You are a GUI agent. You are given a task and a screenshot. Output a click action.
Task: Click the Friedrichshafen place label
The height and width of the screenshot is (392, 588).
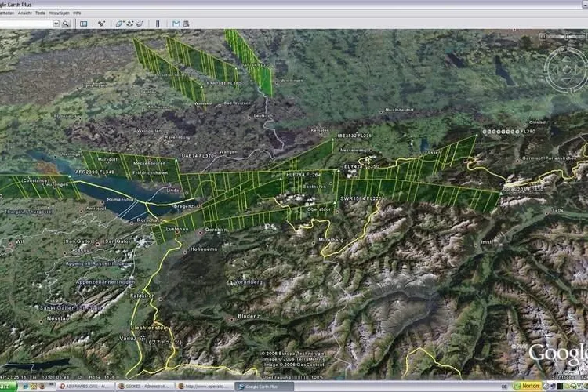150,173
